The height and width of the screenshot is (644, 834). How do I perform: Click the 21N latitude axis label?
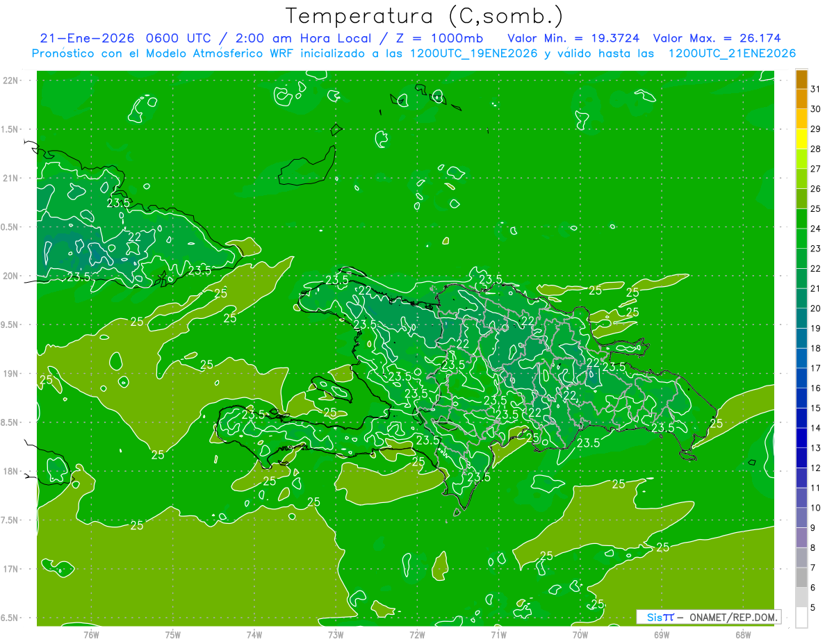(11, 178)
